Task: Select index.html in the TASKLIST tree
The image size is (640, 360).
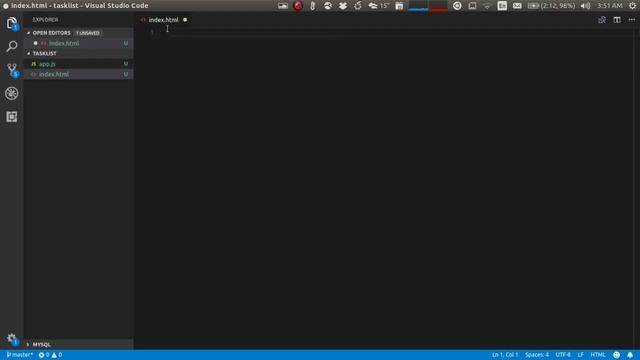Action: click(78, 74)
